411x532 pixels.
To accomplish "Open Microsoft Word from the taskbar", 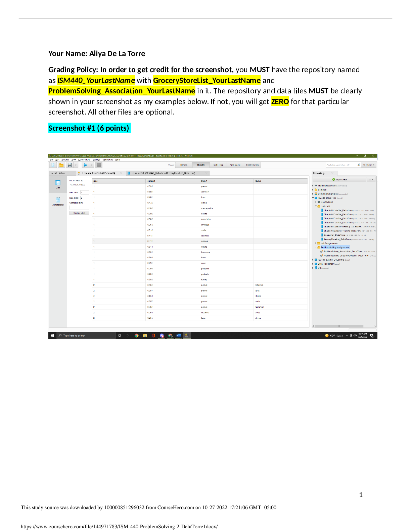I will [x=178, y=336].
